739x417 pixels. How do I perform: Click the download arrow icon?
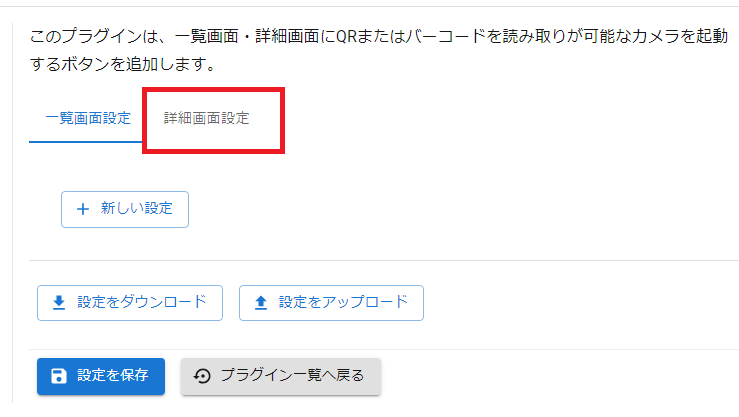coord(59,303)
